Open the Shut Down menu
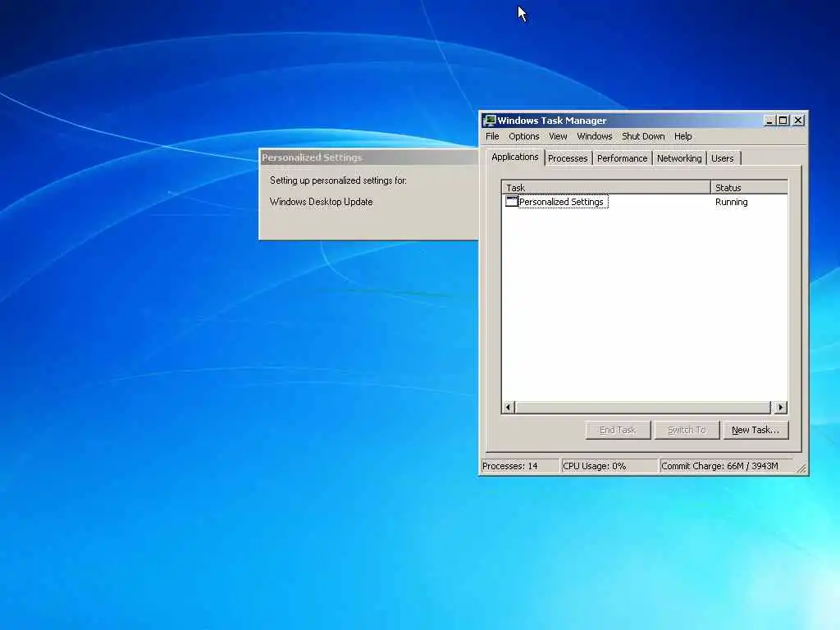This screenshot has height=630, width=840. [x=643, y=137]
